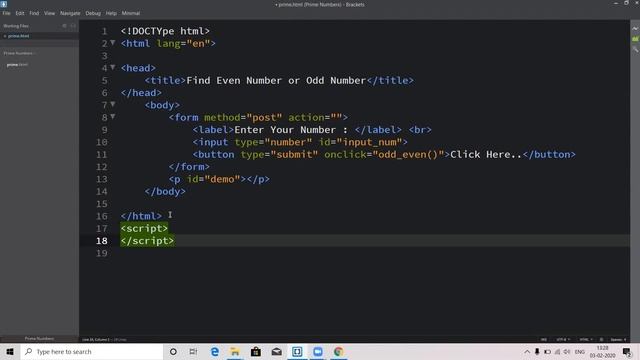Open the Windows Start menu
Viewport: 640px width, 360px height.
[10, 351]
